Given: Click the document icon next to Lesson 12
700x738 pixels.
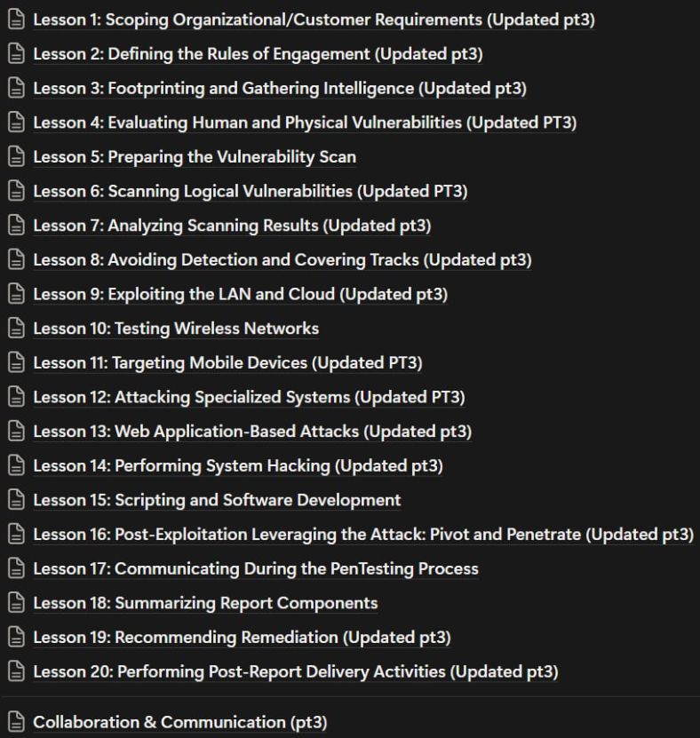Looking at the screenshot, I should tap(15, 397).
